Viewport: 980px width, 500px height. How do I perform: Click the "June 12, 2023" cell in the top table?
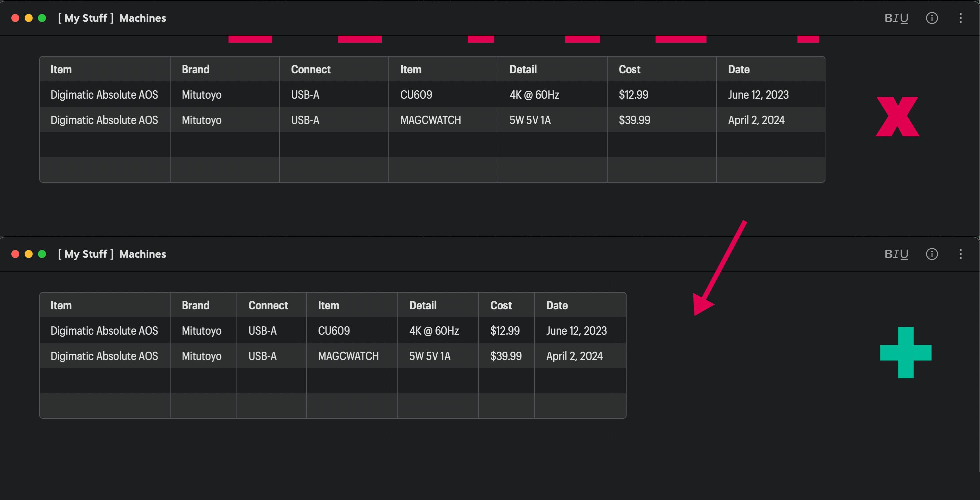pyautogui.click(x=771, y=94)
